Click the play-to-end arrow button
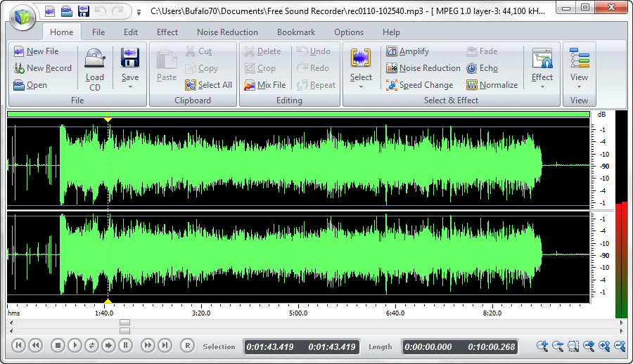This screenshot has width=633, height=364. click(108, 345)
